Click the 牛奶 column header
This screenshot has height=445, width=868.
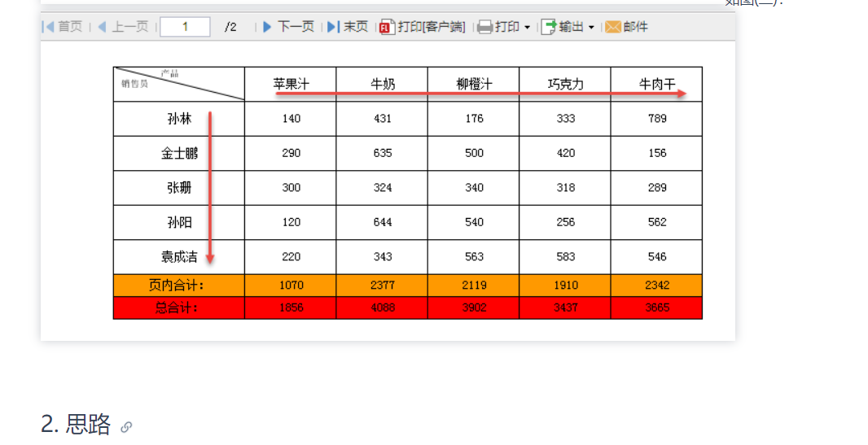click(x=382, y=84)
